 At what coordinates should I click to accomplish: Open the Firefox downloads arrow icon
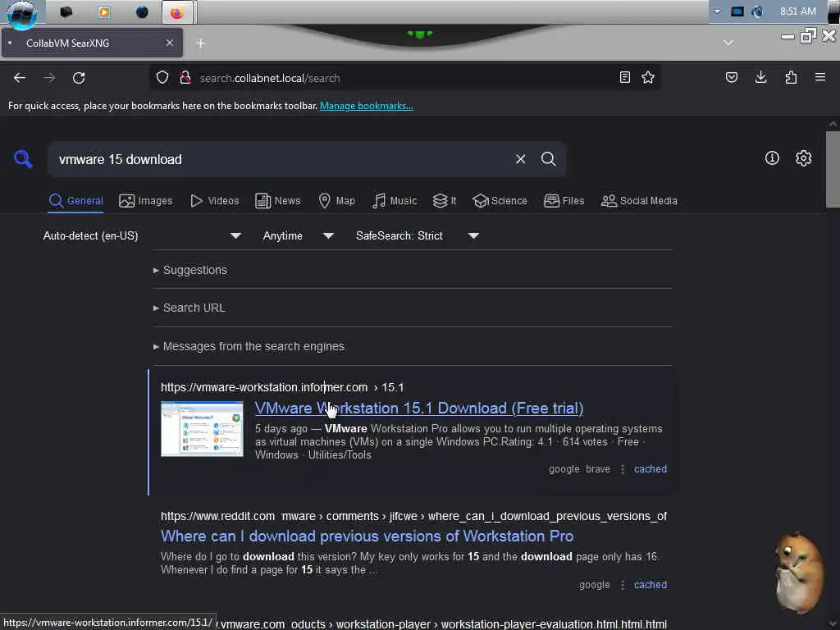click(x=760, y=78)
